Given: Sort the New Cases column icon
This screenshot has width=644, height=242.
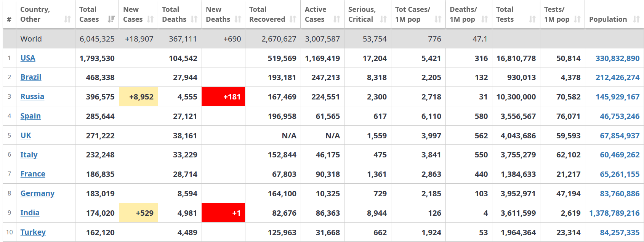Looking at the screenshot, I should click(x=150, y=19).
